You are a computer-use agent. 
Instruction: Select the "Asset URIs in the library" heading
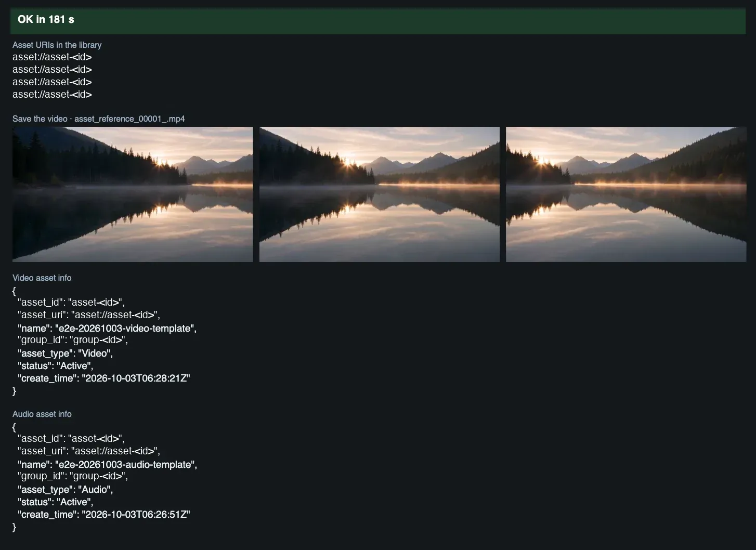pos(57,45)
